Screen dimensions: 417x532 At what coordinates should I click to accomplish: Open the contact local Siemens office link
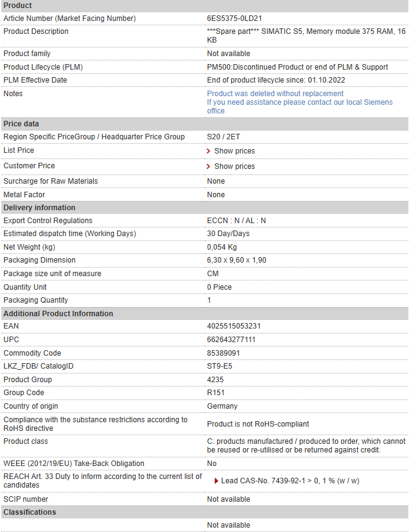tap(300, 107)
